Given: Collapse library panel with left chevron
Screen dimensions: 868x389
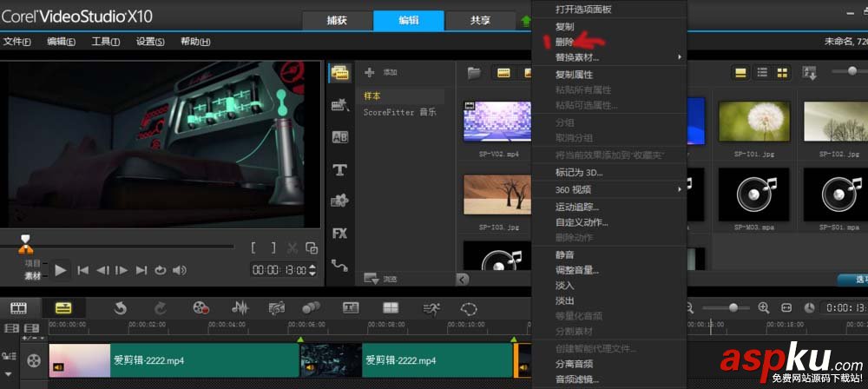Looking at the screenshot, I should click(x=463, y=280).
